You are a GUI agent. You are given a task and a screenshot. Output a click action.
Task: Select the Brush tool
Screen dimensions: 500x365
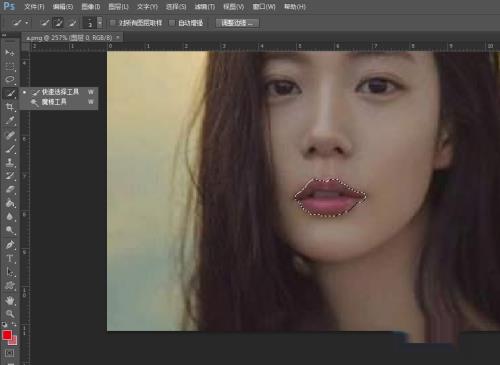pos(10,149)
